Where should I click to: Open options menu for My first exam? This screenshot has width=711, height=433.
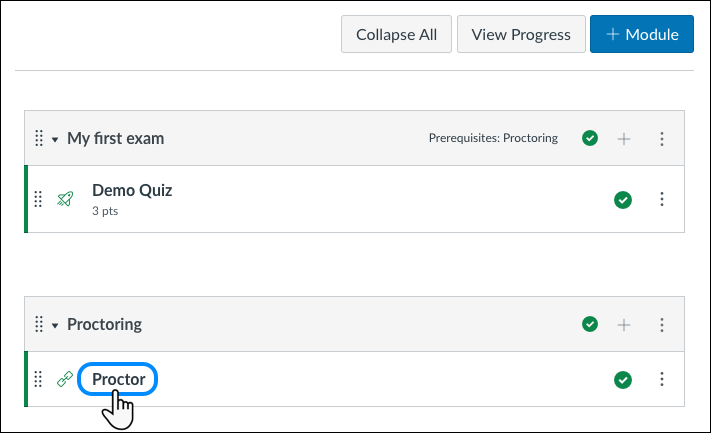click(661, 138)
